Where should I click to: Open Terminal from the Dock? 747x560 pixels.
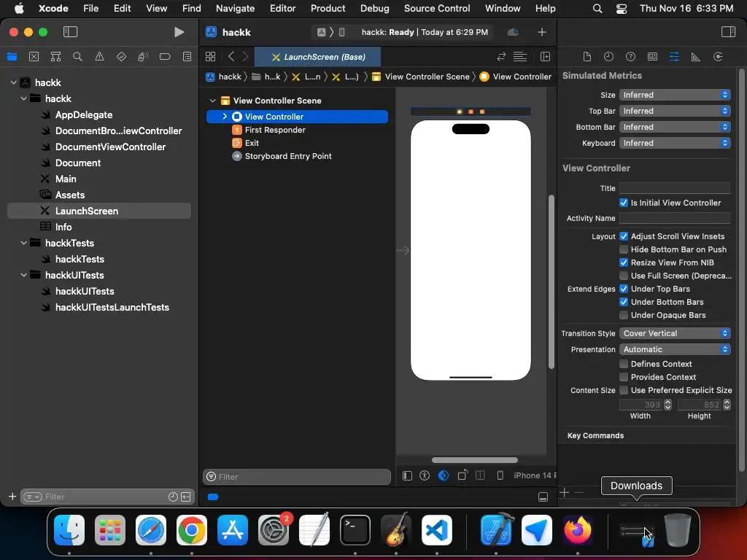[x=355, y=530]
